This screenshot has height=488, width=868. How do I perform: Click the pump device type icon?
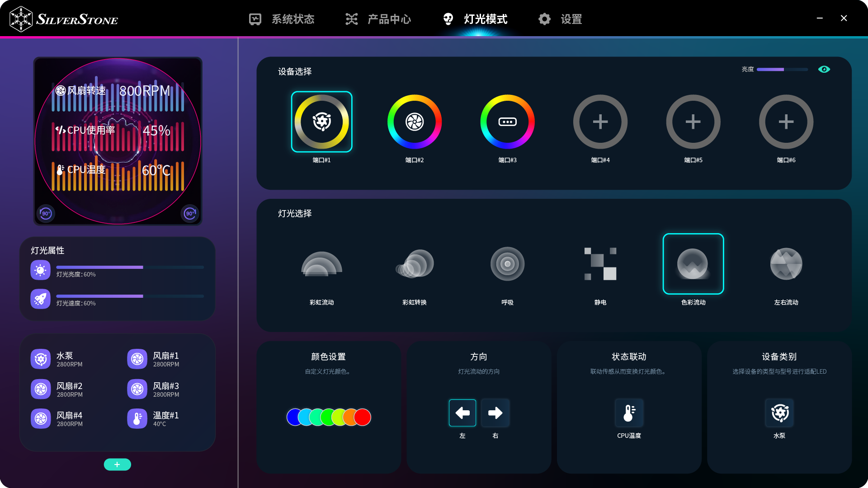tap(779, 413)
